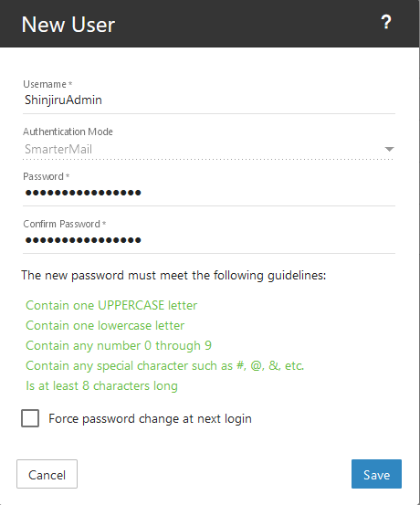Focus the Confirm Password input field
The width and height of the screenshot is (420, 505).
click(209, 240)
